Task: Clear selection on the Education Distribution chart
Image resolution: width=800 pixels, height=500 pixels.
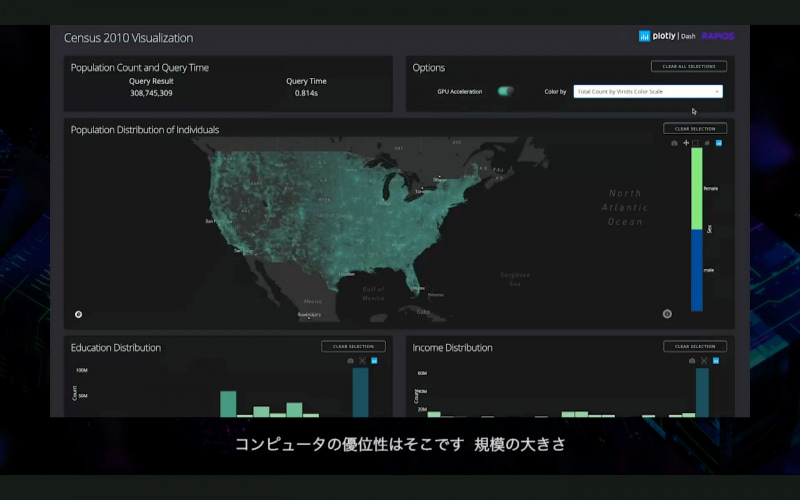Action: 353,346
